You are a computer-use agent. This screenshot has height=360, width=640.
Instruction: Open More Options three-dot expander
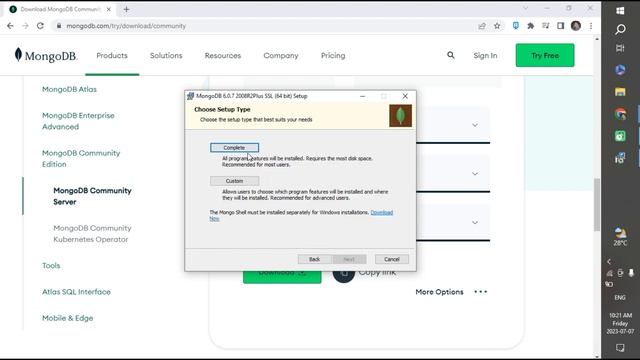pos(480,292)
